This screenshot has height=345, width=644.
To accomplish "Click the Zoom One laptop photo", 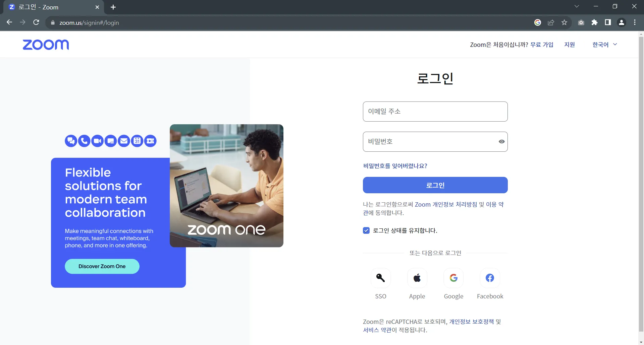I will click(x=226, y=186).
